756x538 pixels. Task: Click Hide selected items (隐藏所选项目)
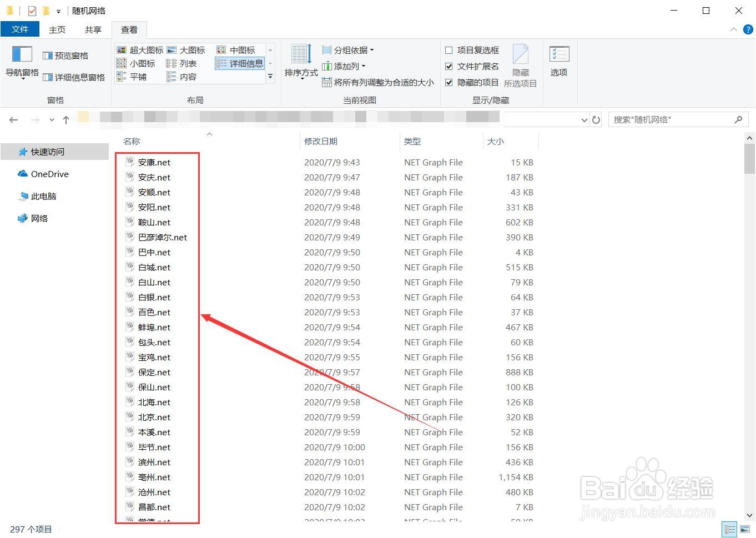(x=520, y=66)
